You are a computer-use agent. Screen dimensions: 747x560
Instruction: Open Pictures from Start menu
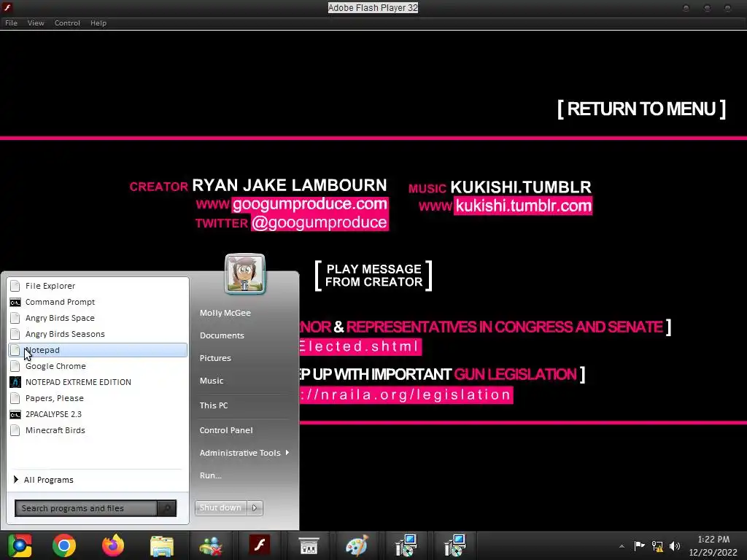coord(215,357)
